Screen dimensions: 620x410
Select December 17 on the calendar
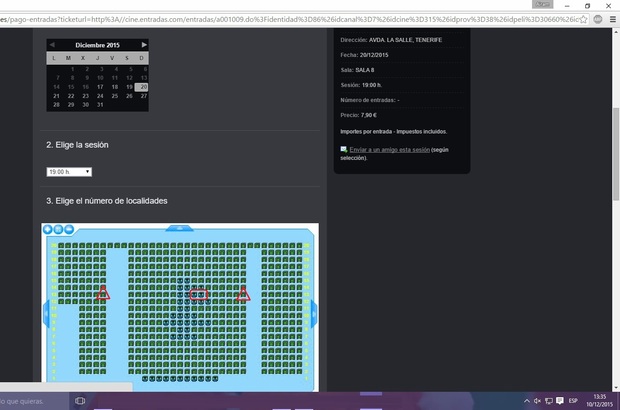(99, 87)
